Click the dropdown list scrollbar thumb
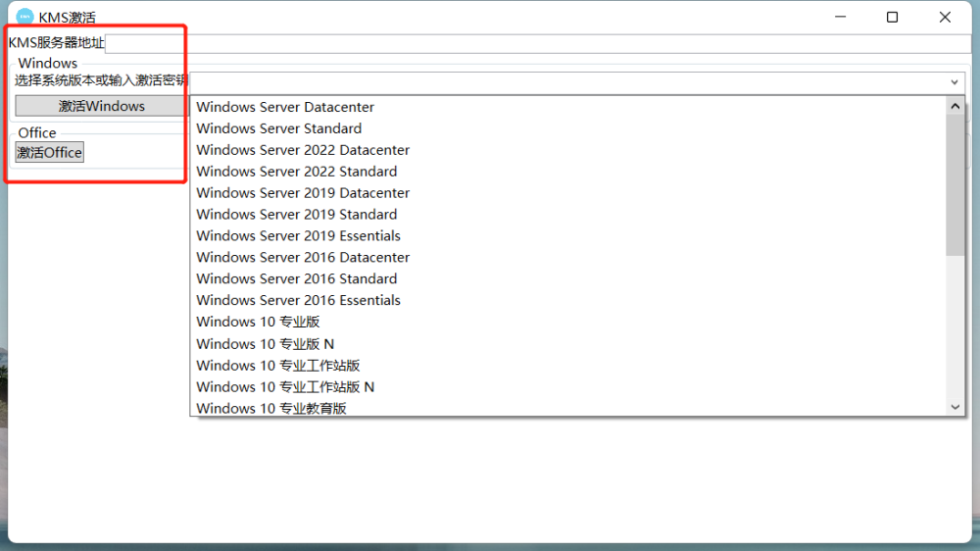Image resolution: width=980 pixels, height=551 pixels. [x=955, y=185]
